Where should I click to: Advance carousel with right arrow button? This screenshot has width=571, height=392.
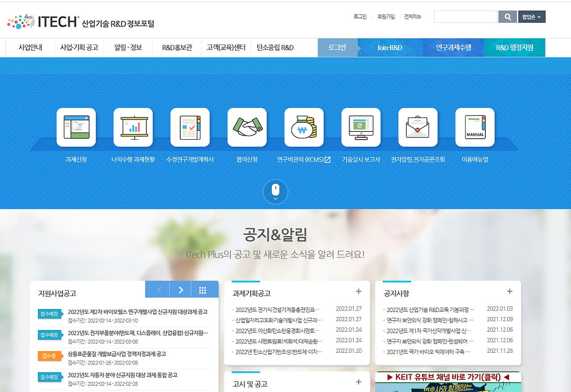tap(180, 289)
